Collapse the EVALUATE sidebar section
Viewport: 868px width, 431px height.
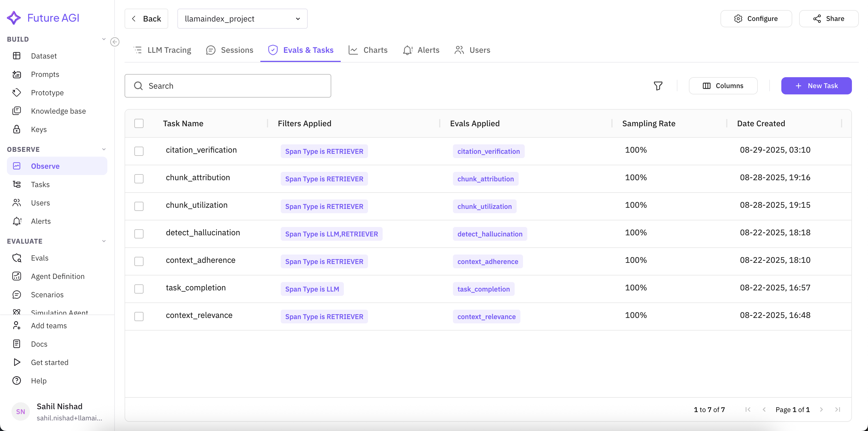[104, 241]
